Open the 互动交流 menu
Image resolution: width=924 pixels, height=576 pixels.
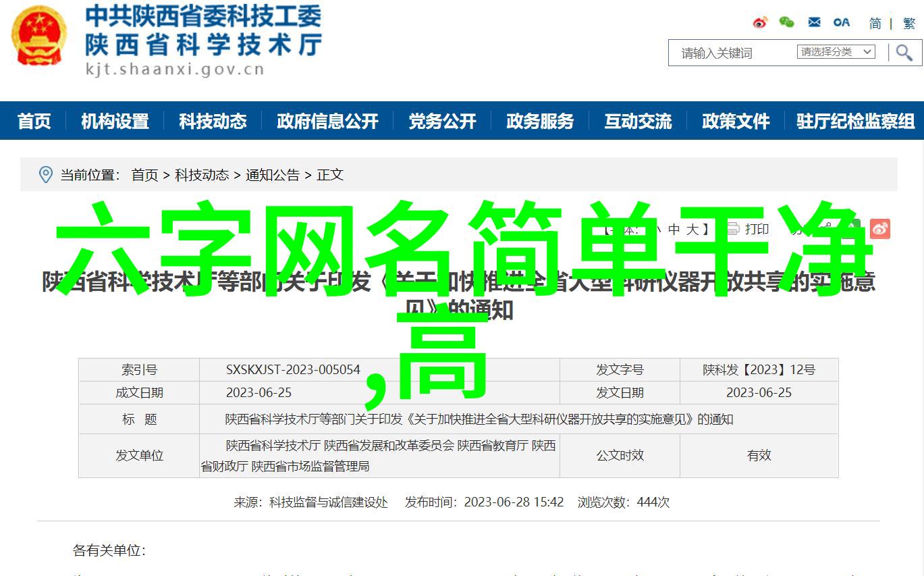pyautogui.click(x=638, y=121)
